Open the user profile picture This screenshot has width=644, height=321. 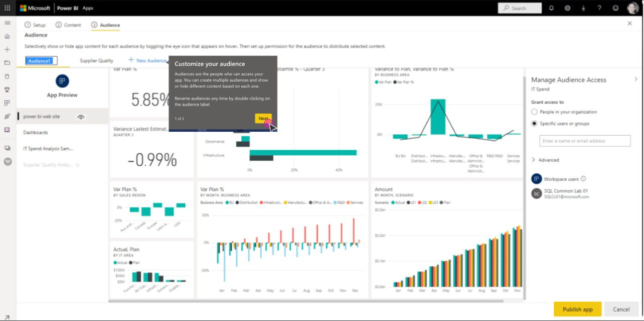(x=632, y=8)
